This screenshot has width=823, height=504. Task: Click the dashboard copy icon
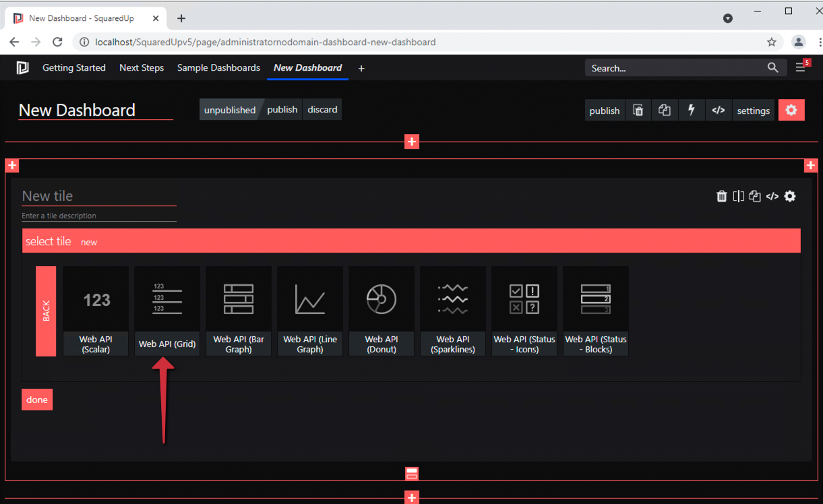(665, 111)
